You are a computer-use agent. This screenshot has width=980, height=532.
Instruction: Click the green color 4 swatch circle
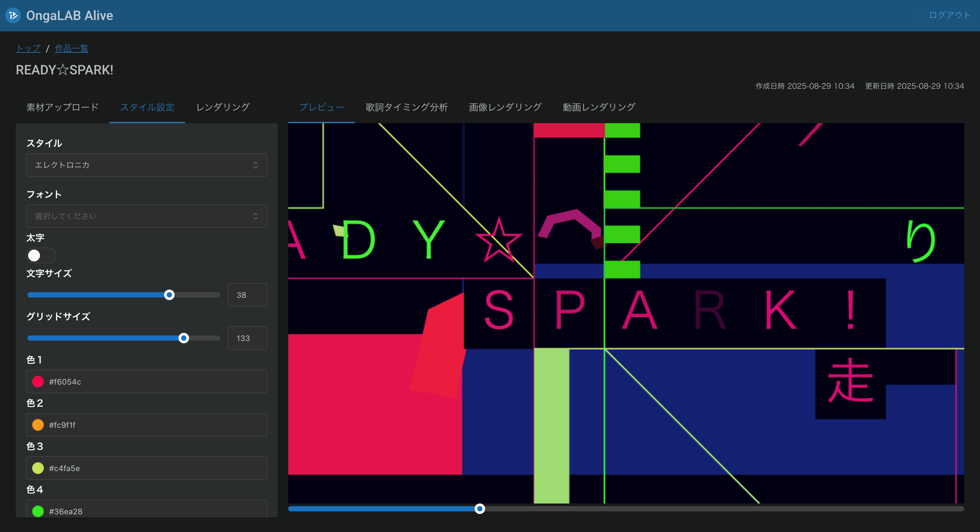38,511
